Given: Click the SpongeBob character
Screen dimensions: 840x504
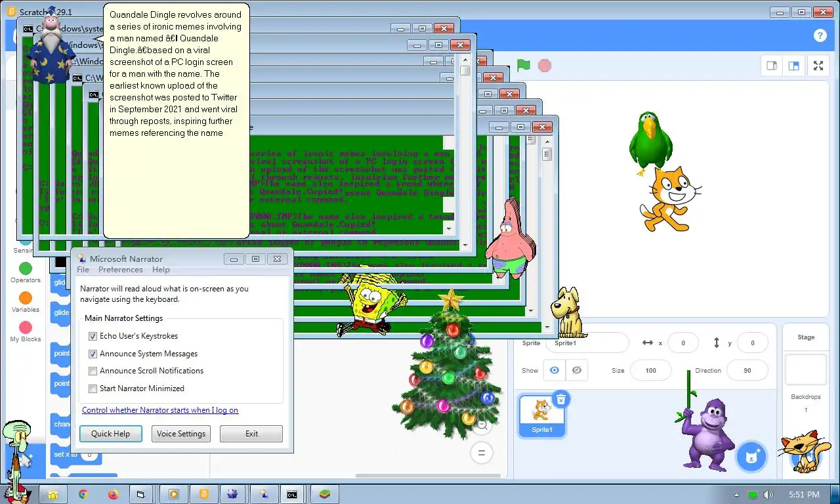Looking at the screenshot, I should [371, 303].
